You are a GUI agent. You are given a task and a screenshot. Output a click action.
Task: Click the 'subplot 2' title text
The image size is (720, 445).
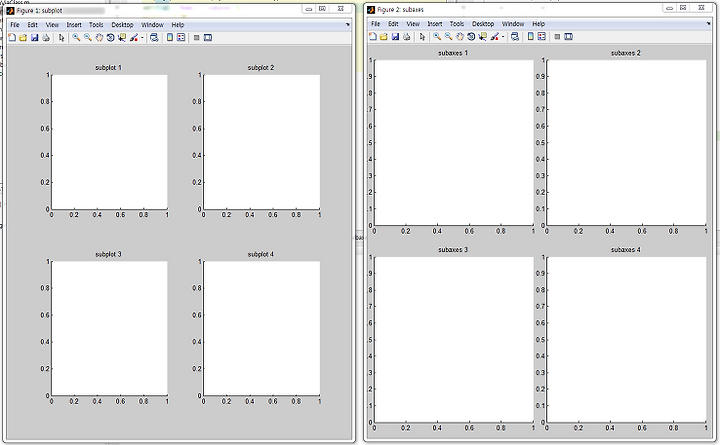pos(261,68)
